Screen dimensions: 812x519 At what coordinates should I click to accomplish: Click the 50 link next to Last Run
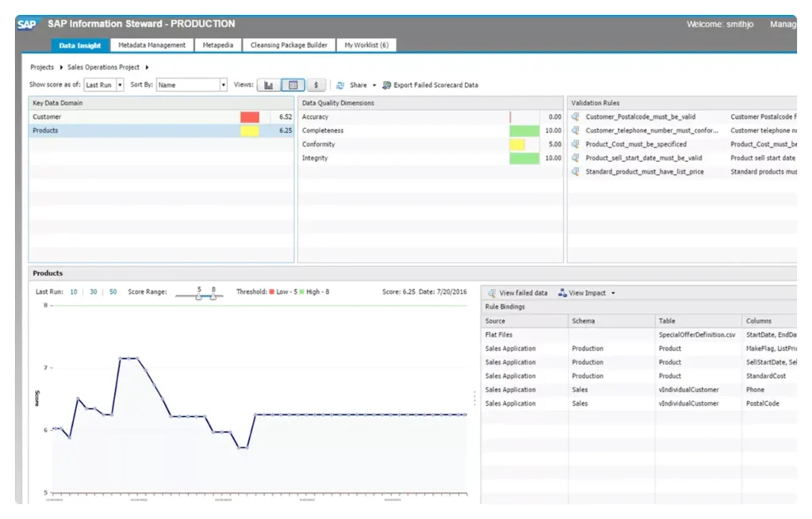pos(112,292)
